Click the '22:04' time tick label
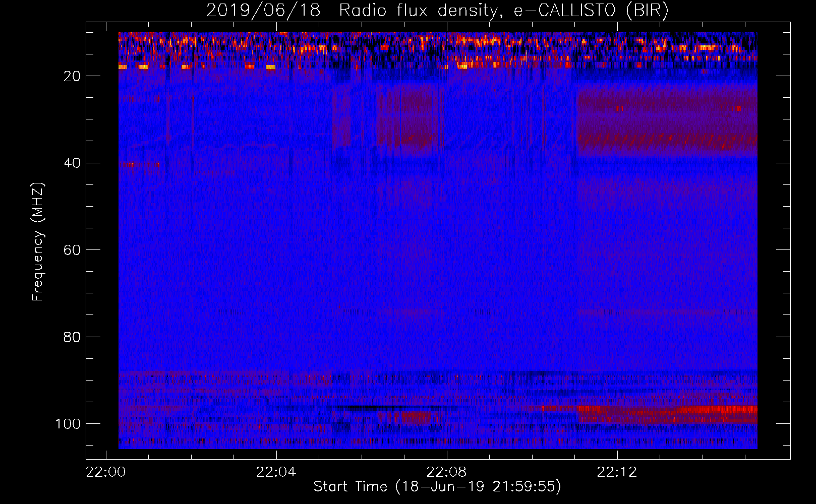Image resolution: width=816 pixels, height=504 pixels. point(276,472)
